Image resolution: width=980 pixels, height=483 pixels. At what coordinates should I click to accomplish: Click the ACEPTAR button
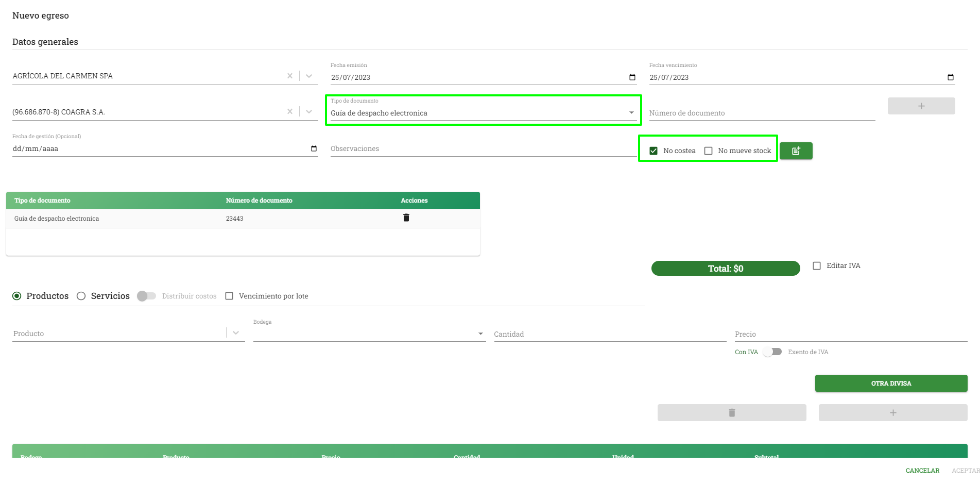pos(966,471)
